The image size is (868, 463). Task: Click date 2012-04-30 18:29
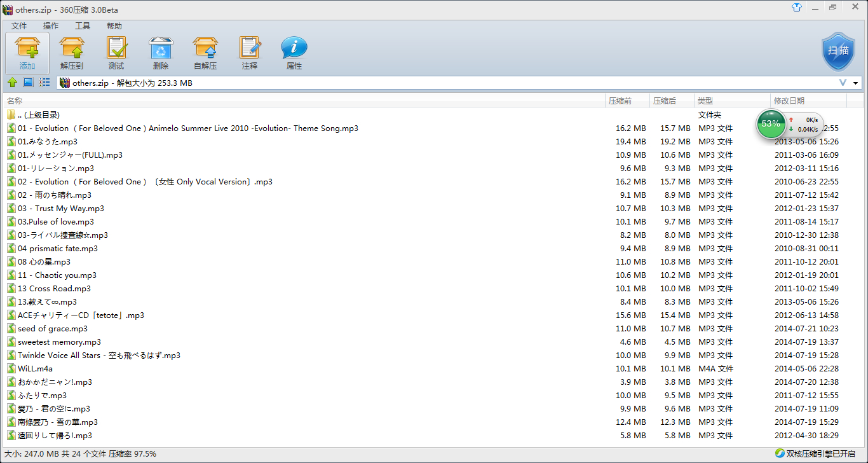point(806,436)
